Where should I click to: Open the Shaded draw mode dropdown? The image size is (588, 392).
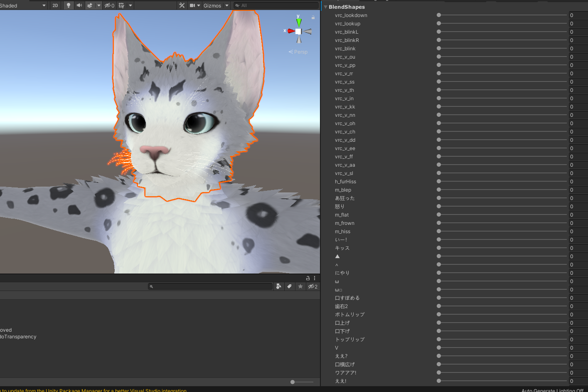pos(23,5)
